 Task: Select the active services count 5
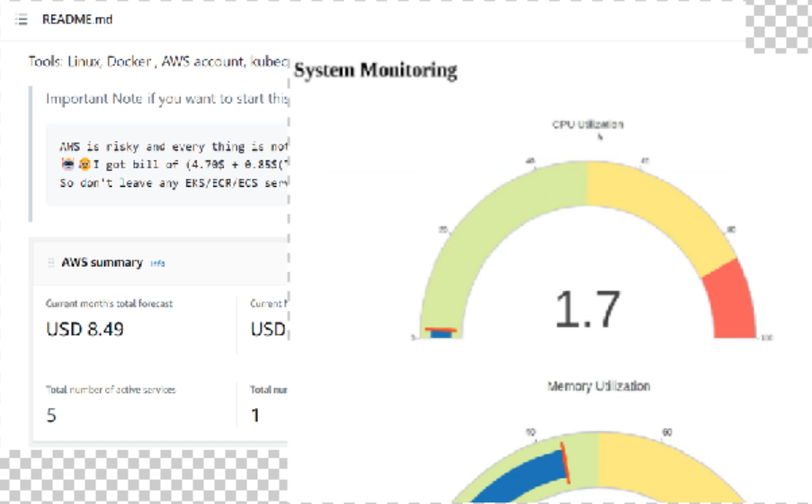click(x=51, y=415)
